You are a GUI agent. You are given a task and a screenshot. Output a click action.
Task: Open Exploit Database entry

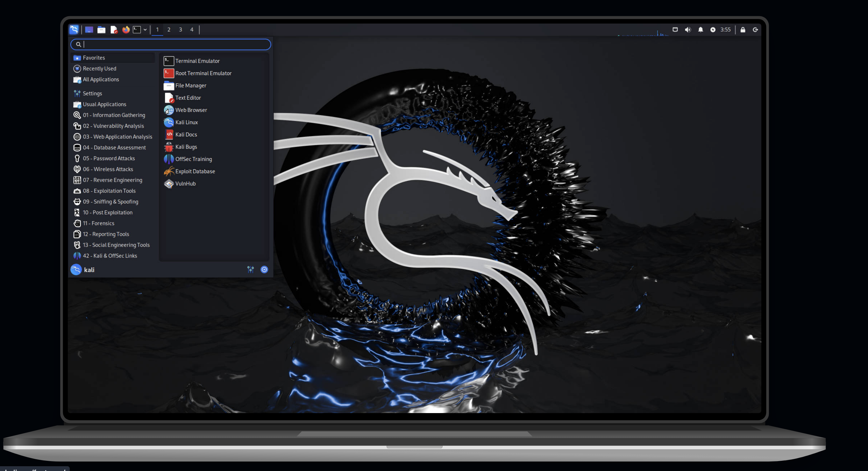(214, 171)
